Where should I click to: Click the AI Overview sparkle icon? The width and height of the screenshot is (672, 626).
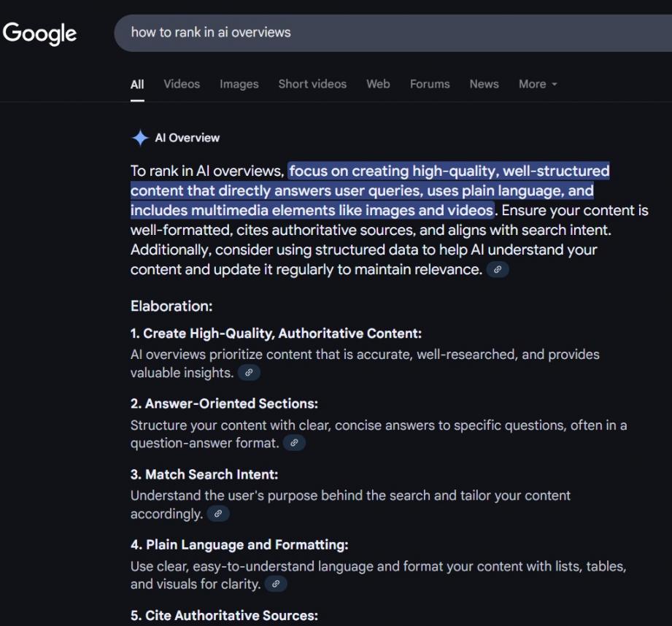tap(140, 138)
